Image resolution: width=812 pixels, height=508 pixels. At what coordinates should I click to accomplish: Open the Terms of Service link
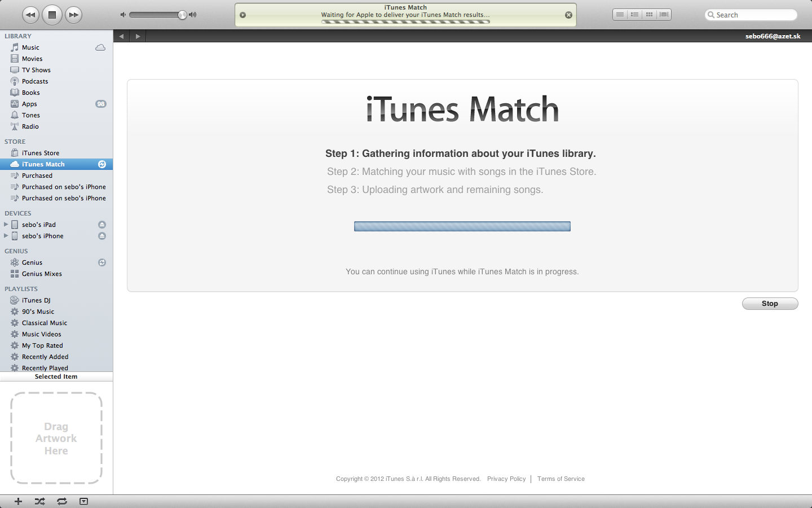click(x=561, y=479)
